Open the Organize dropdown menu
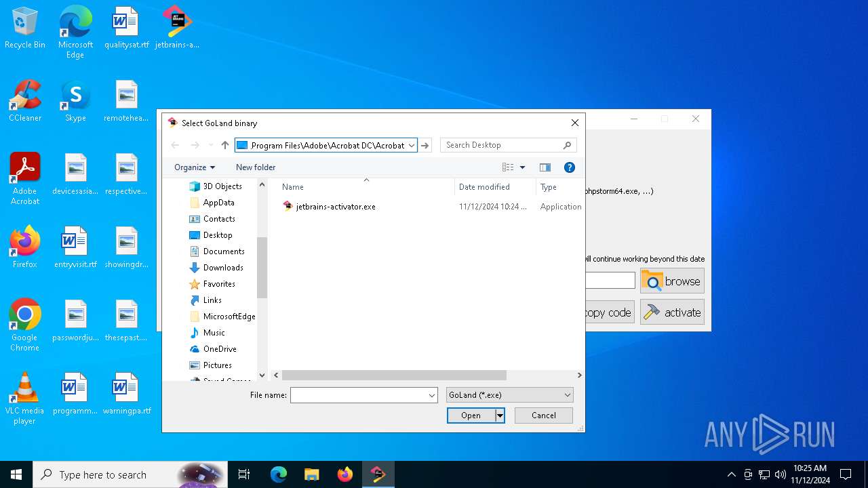The width and height of the screenshot is (868, 488). pos(195,167)
